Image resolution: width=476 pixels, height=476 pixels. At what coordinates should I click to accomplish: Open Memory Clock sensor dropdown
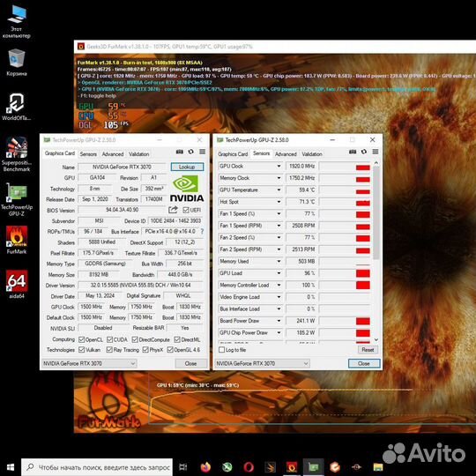click(x=279, y=178)
